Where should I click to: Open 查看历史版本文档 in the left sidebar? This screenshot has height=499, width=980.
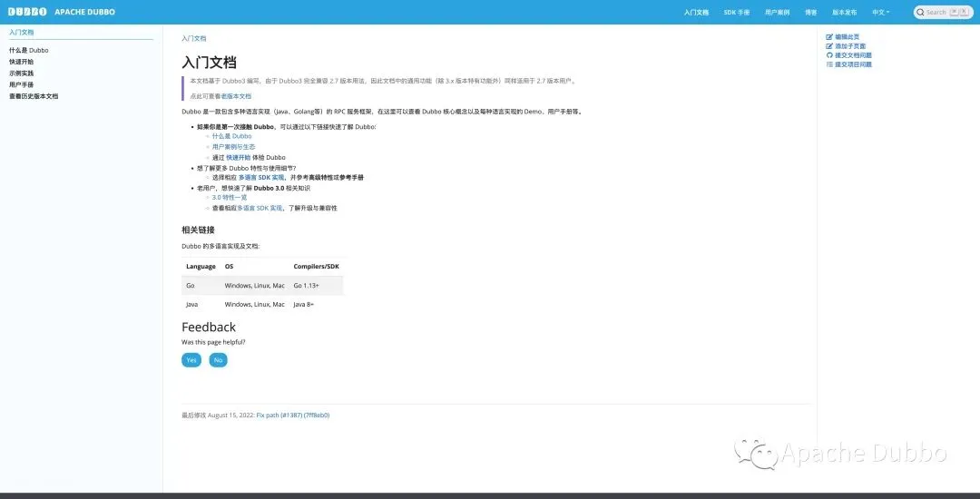[x=34, y=96]
